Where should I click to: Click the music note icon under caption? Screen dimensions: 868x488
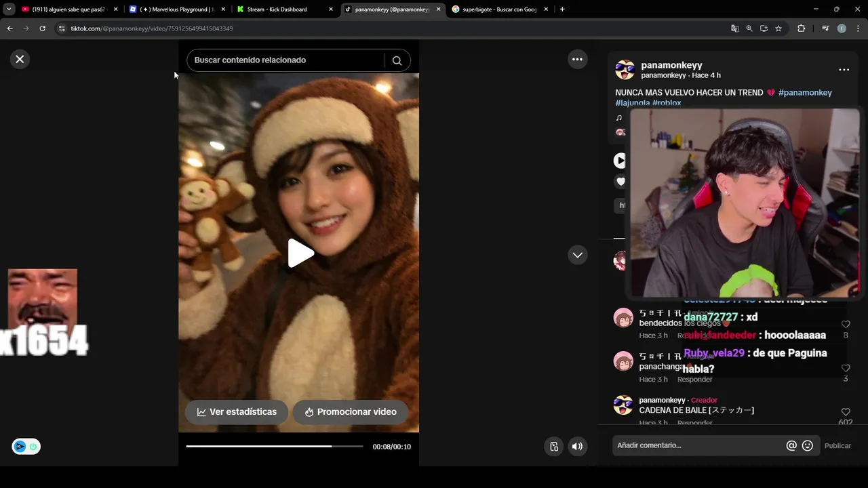click(618, 118)
